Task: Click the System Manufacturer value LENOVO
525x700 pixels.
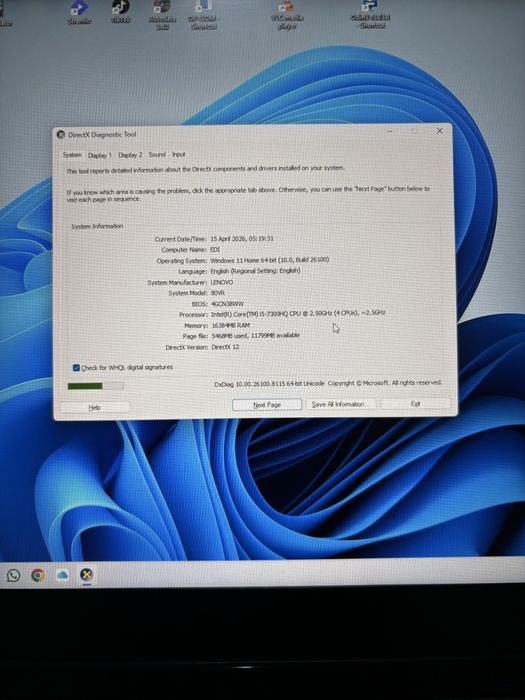Action: tap(221, 283)
